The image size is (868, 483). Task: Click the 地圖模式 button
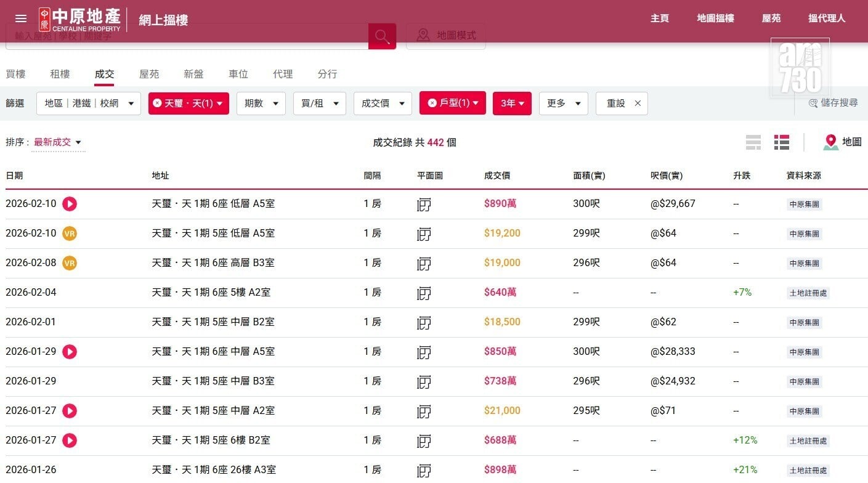tap(446, 36)
